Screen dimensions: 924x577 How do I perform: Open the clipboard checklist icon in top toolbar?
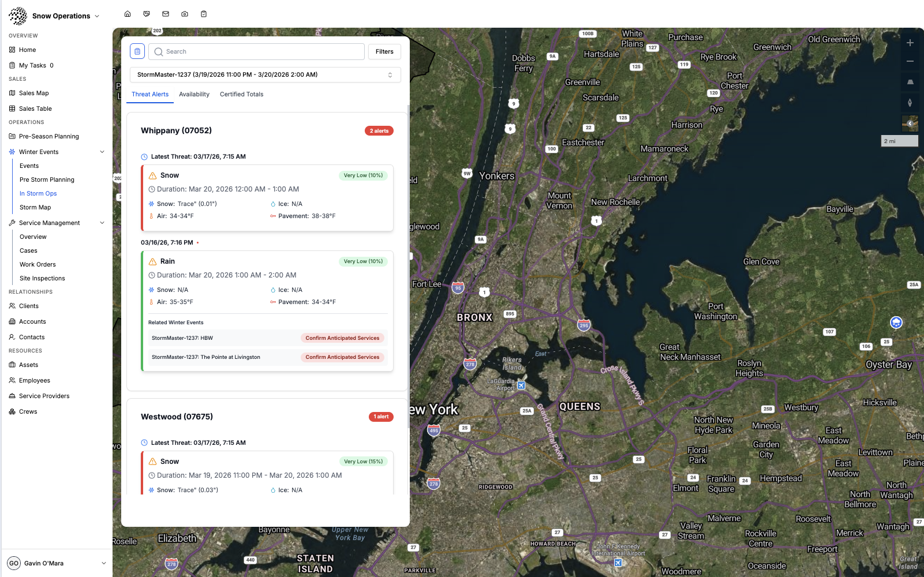[x=204, y=14]
